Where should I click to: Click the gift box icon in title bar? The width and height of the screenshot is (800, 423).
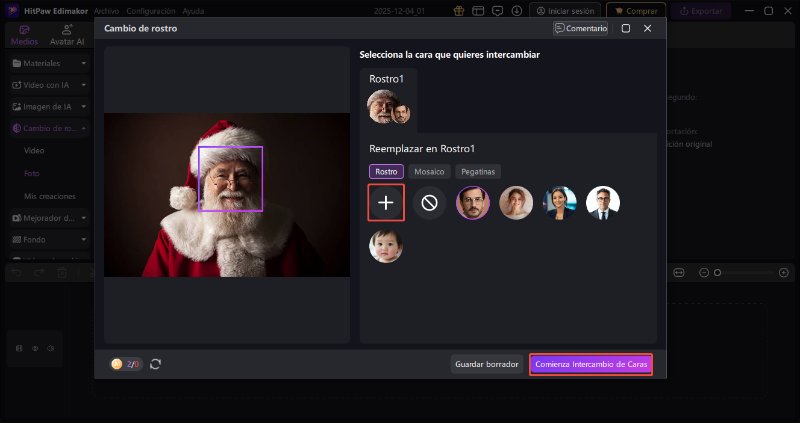pyautogui.click(x=459, y=11)
